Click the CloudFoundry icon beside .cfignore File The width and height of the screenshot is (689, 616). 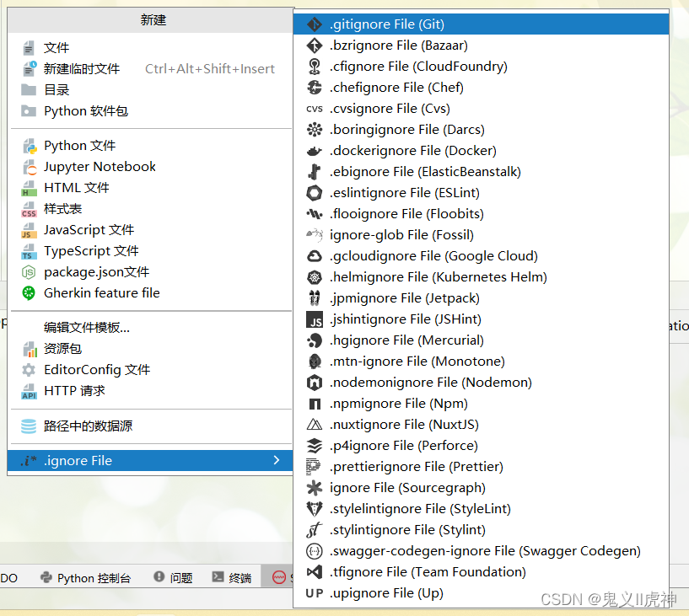[315, 67]
